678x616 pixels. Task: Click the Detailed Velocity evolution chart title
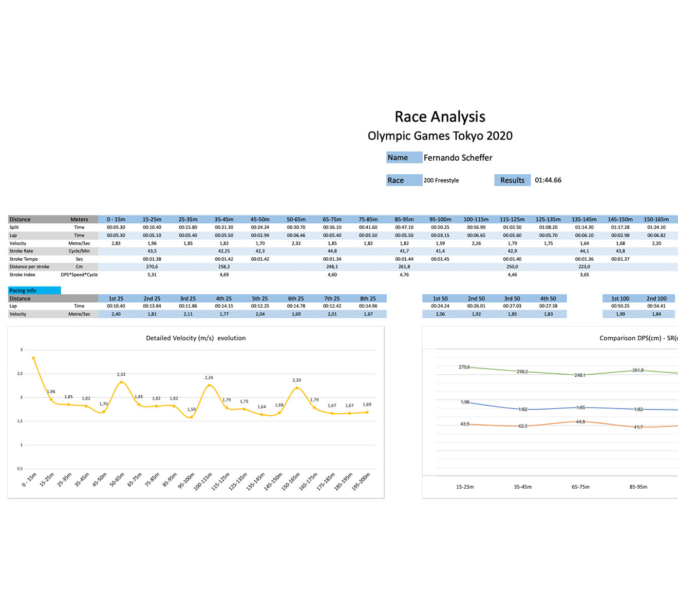coord(196,338)
